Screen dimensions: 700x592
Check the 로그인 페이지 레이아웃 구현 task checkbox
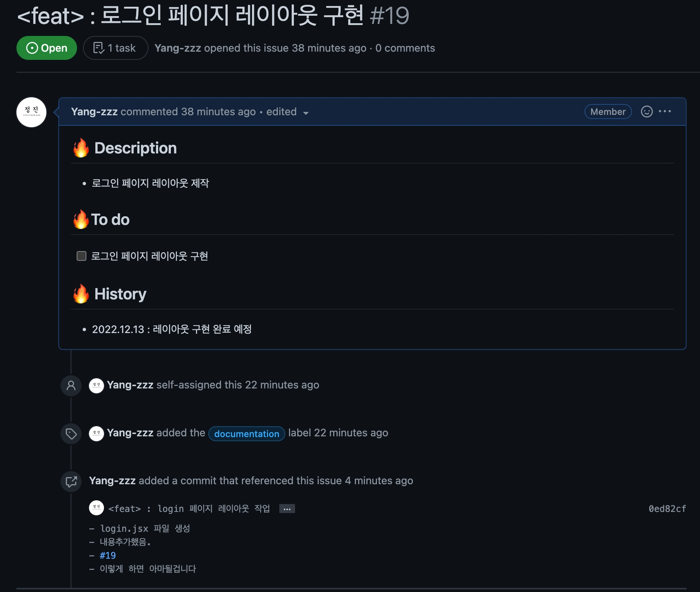click(x=82, y=256)
